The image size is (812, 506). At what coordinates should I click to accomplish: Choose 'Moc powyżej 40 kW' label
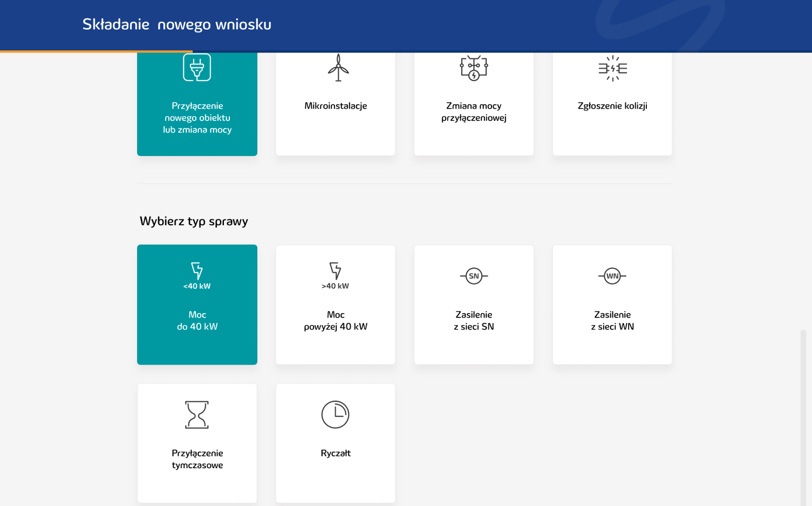pos(336,321)
